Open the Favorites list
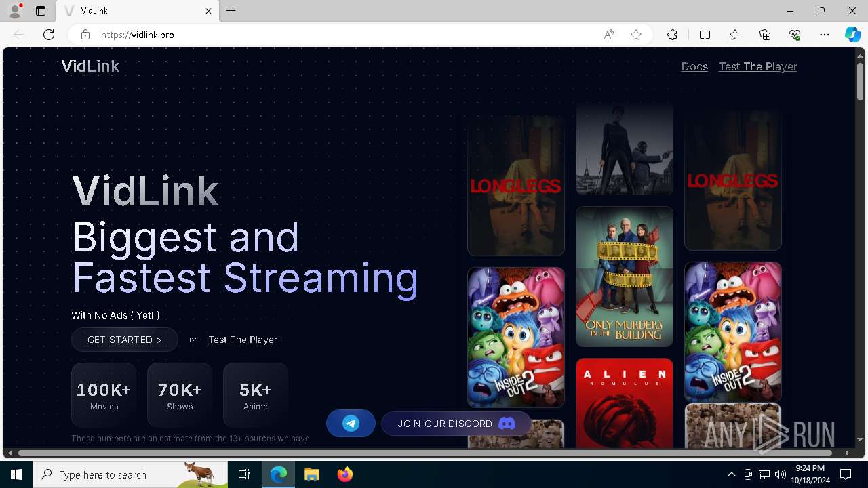Screen dimensions: 868x488 pyautogui.click(x=735, y=35)
